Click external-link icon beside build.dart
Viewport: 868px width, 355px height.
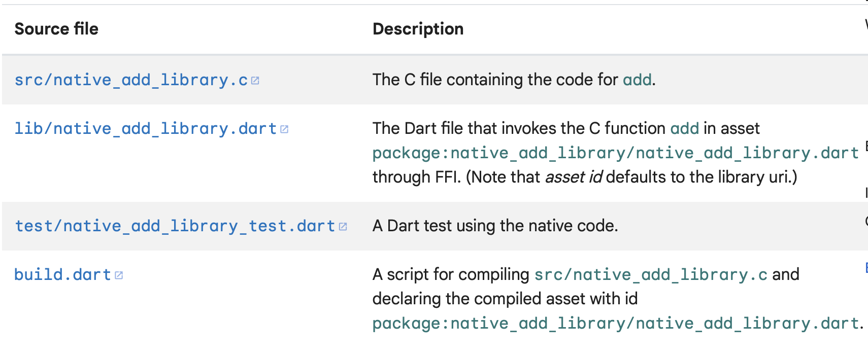[119, 275]
